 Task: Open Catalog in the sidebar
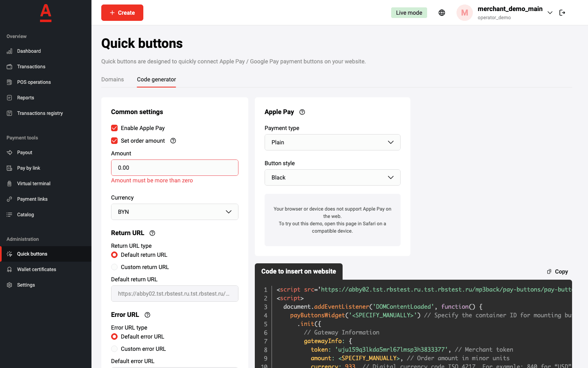point(46,215)
